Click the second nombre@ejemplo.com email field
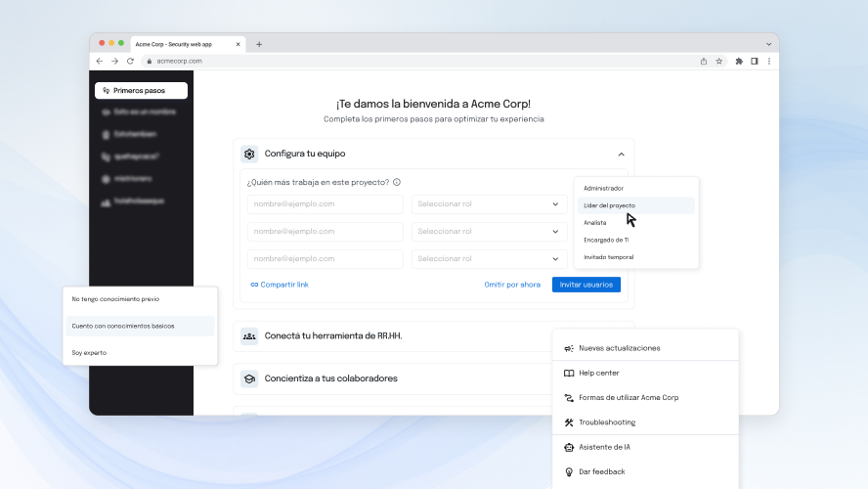Screen dimensions: 868x489 click(x=325, y=232)
